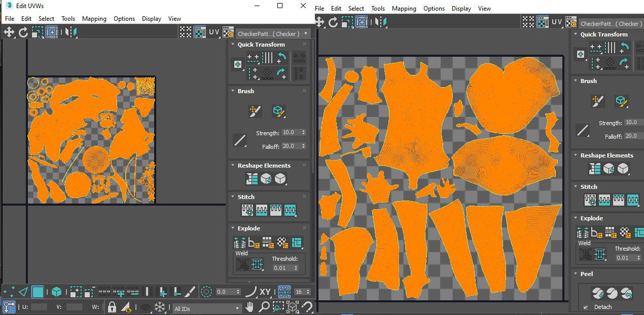Screen dimensions: 644x315
Task: Click the U coordinate input field
Action: tap(39, 307)
